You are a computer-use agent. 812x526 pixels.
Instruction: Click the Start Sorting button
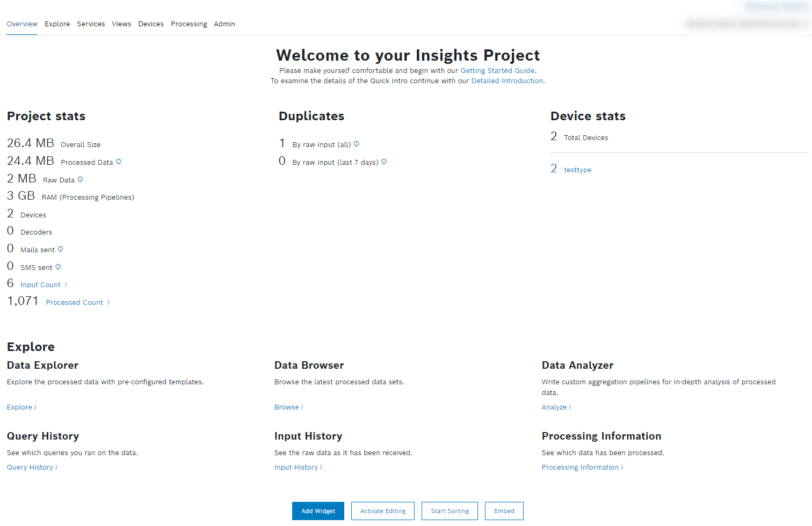point(450,511)
